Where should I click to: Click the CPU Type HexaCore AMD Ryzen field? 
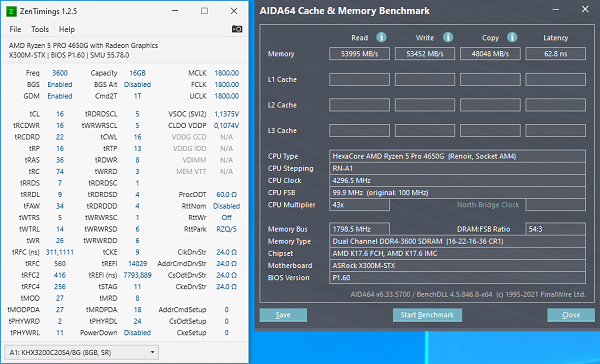[457, 156]
